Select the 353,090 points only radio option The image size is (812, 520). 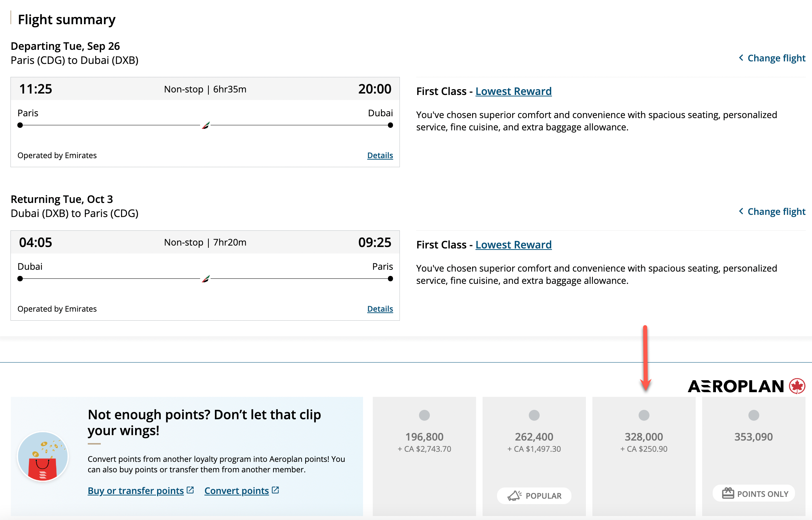pyautogui.click(x=753, y=415)
